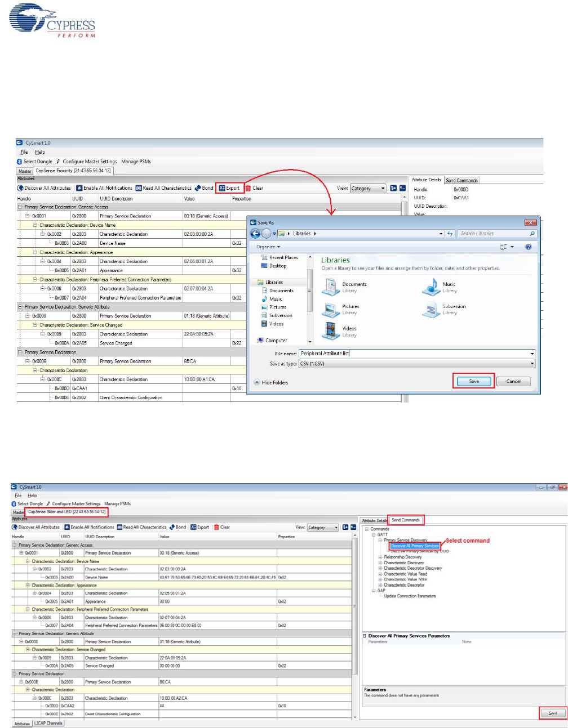Click Select Dongle Bluetooth icon in upper CySmart window

tap(19, 162)
